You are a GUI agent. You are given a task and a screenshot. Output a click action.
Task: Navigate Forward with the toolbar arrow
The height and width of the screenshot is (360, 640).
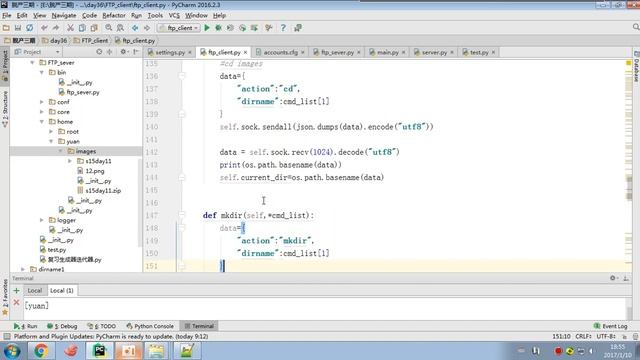[147, 28]
